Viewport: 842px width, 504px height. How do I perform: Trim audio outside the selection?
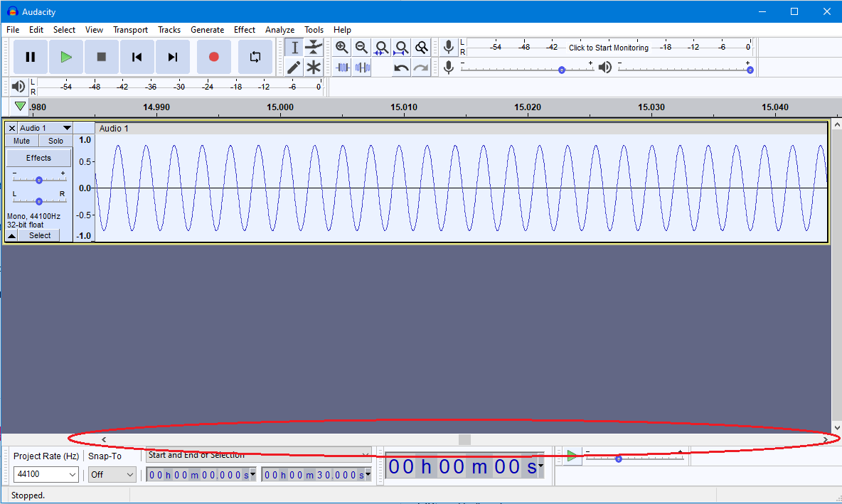pos(342,68)
